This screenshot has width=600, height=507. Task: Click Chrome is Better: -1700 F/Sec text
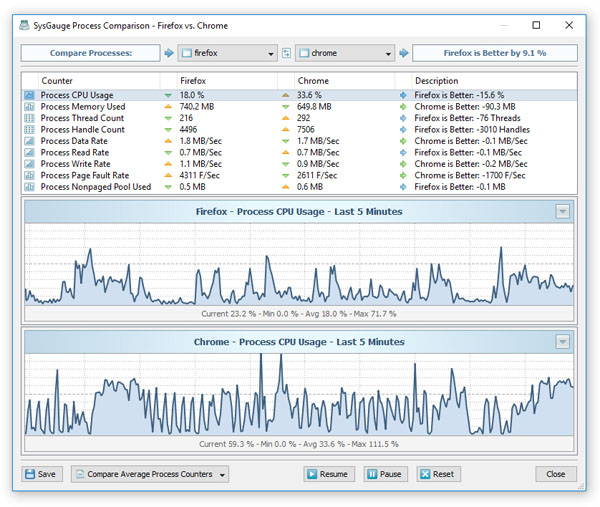pyautogui.click(x=470, y=175)
